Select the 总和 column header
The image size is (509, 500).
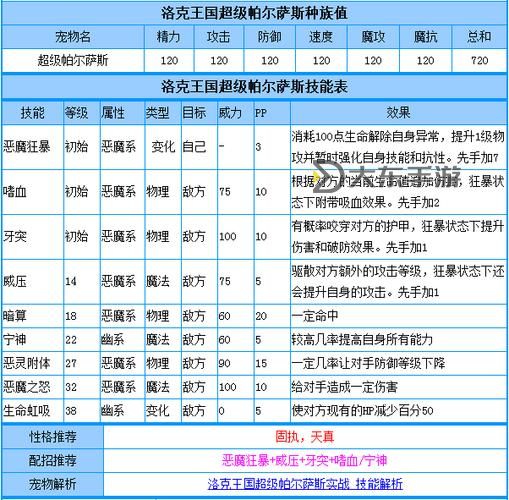[x=479, y=37]
